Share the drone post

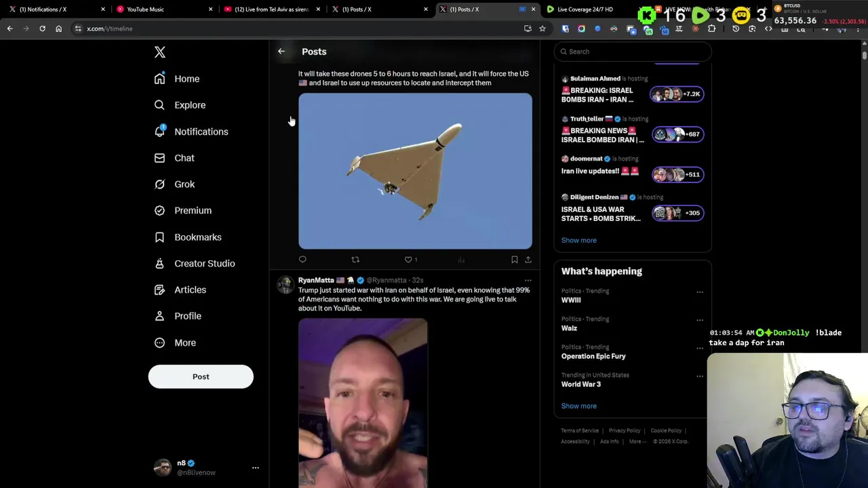[x=528, y=260]
